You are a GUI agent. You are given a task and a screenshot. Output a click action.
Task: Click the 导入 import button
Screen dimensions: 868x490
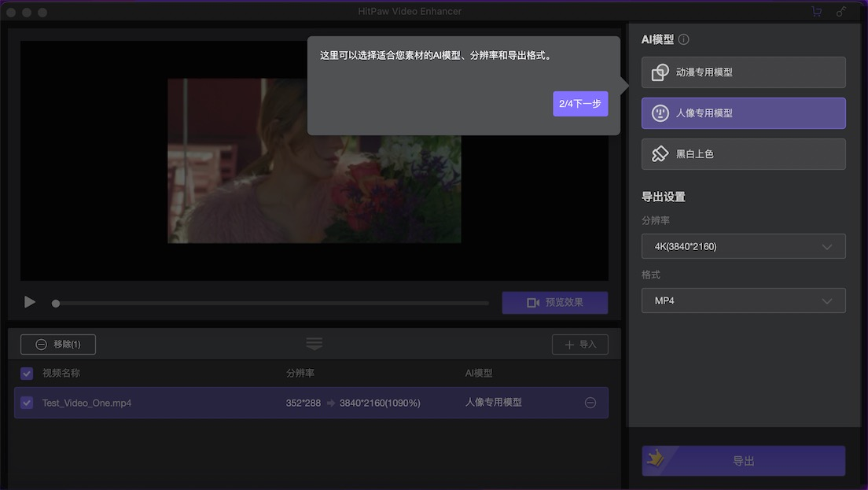click(579, 344)
